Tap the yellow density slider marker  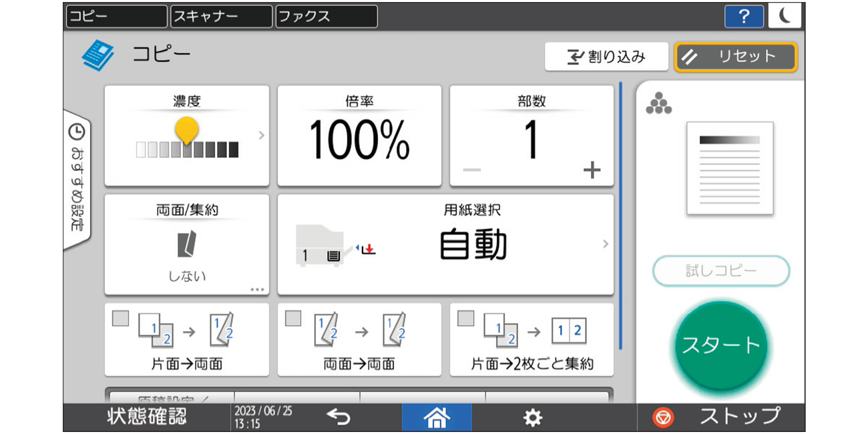pos(187,130)
